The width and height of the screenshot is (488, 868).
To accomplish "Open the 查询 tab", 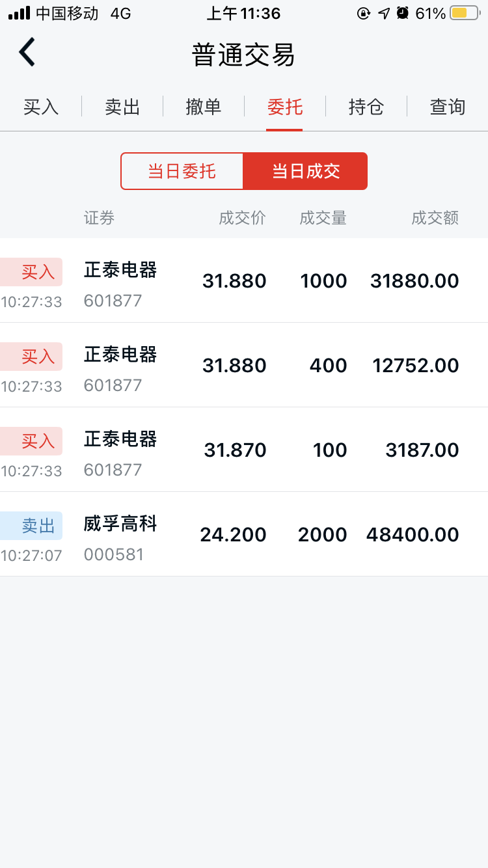I will [x=447, y=107].
